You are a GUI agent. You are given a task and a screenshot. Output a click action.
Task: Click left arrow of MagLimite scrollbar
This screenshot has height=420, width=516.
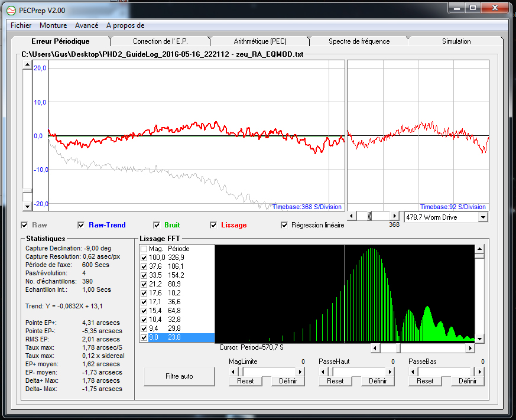[x=233, y=372]
